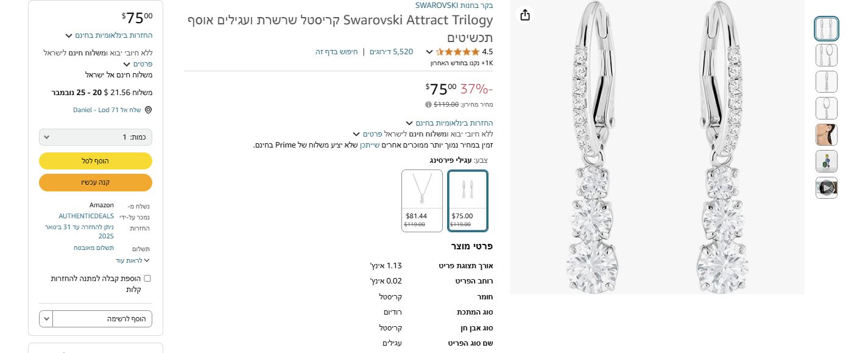Image resolution: width=868 pixels, height=353 pixels.
Task: Click the yellow הוסף לסל add-to-cart button
Action: pos(95,161)
